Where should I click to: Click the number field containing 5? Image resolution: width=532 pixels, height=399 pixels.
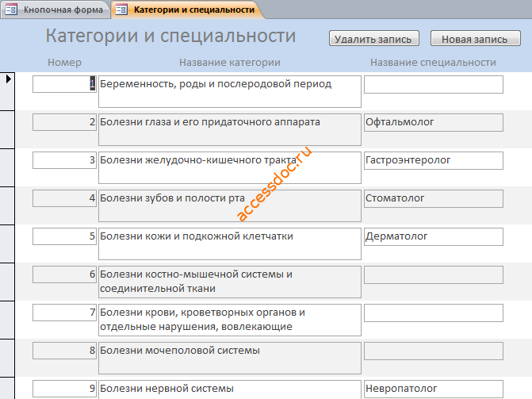(x=64, y=236)
